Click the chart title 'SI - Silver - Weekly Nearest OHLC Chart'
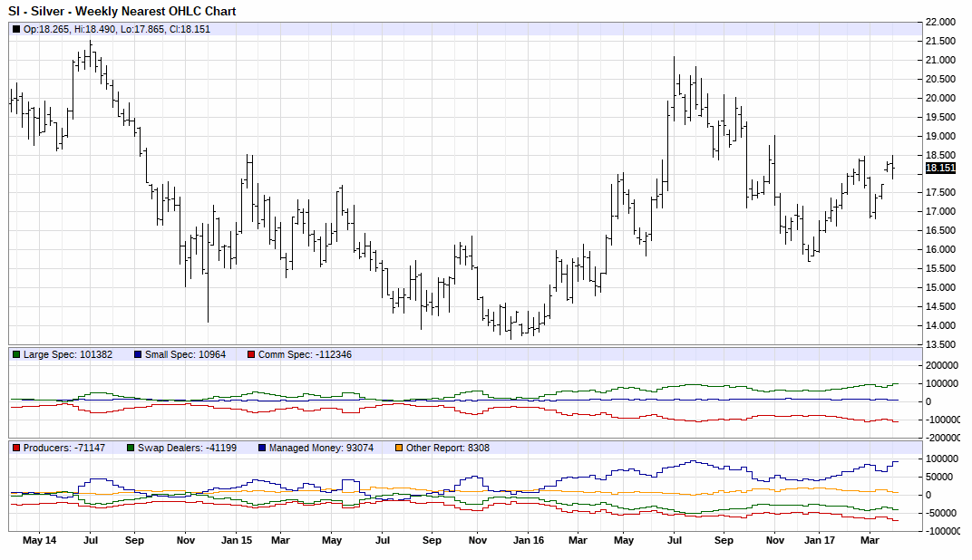The height and width of the screenshot is (560, 972). pyautogui.click(x=122, y=11)
